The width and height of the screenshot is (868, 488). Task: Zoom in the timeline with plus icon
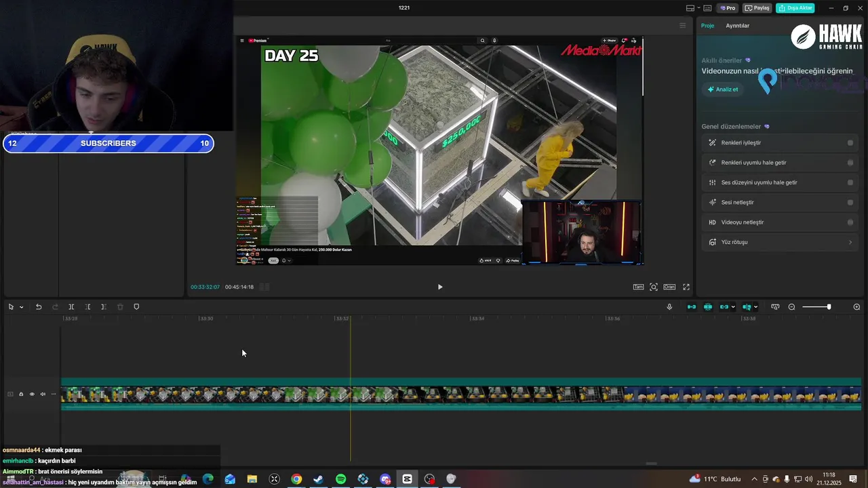click(856, 307)
